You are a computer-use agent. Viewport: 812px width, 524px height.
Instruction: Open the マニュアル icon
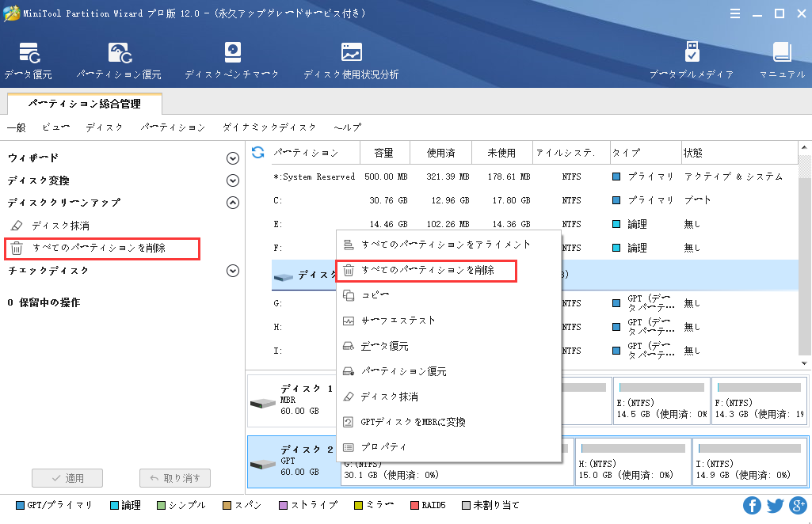782,61
